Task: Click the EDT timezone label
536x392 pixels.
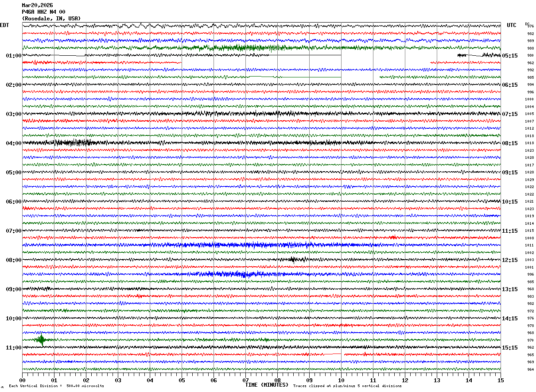Action: [4, 25]
